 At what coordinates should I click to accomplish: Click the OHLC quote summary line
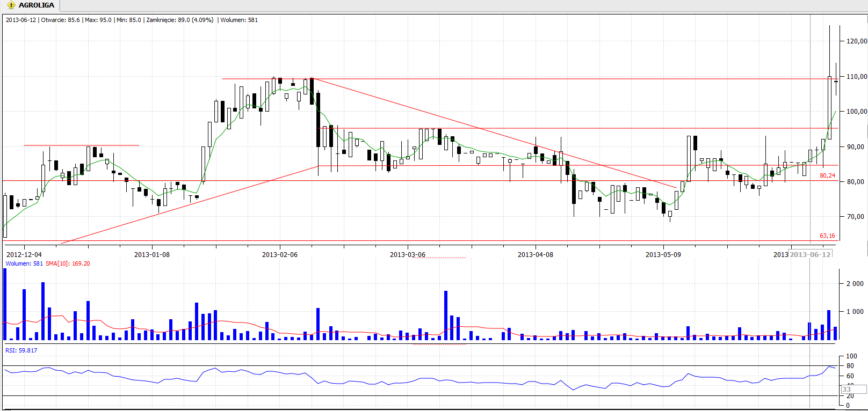(x=132, y=20)
